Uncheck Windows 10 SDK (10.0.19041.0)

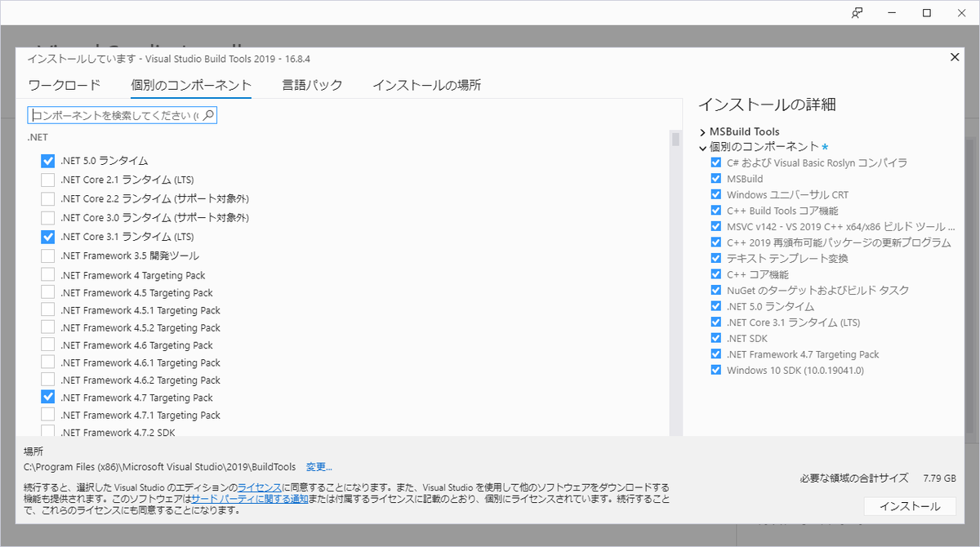coord(716,370)
